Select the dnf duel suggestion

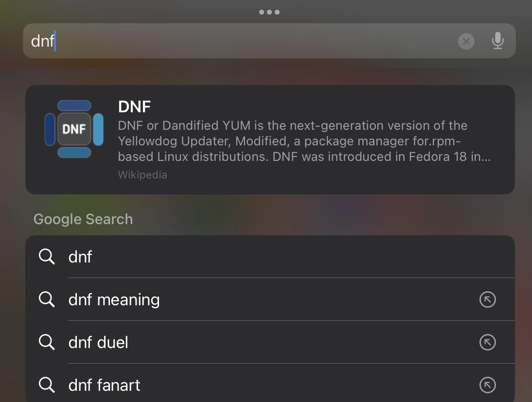pos(99,342)
